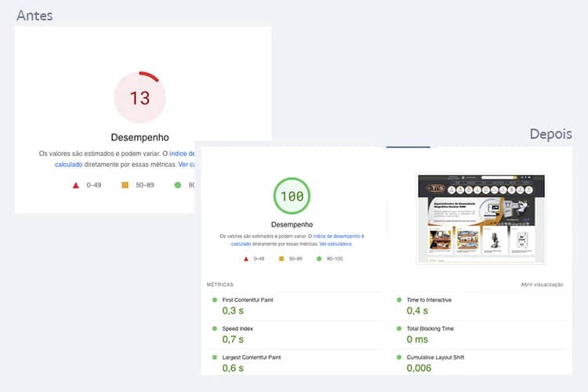Viewport: 588px width, 392px height.
Task: Follow 'índice de desempenho é calculado' link in Depois
Action: (337, 235)
